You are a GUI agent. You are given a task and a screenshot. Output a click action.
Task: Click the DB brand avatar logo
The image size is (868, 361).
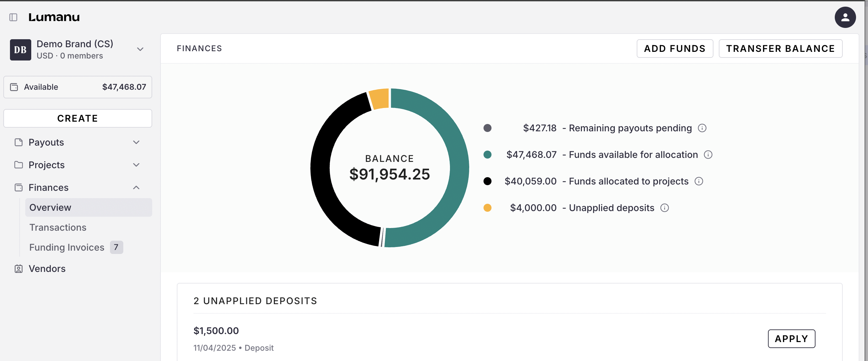21,50
